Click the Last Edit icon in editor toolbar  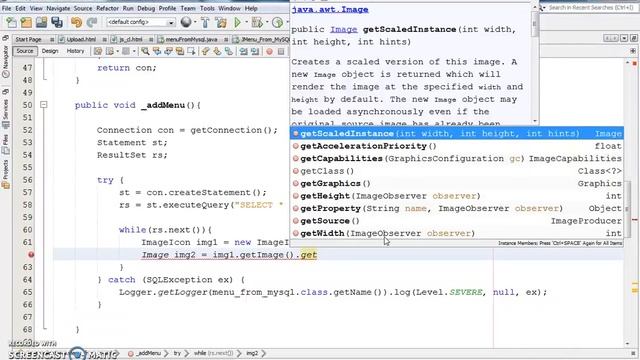click(98, 51)
